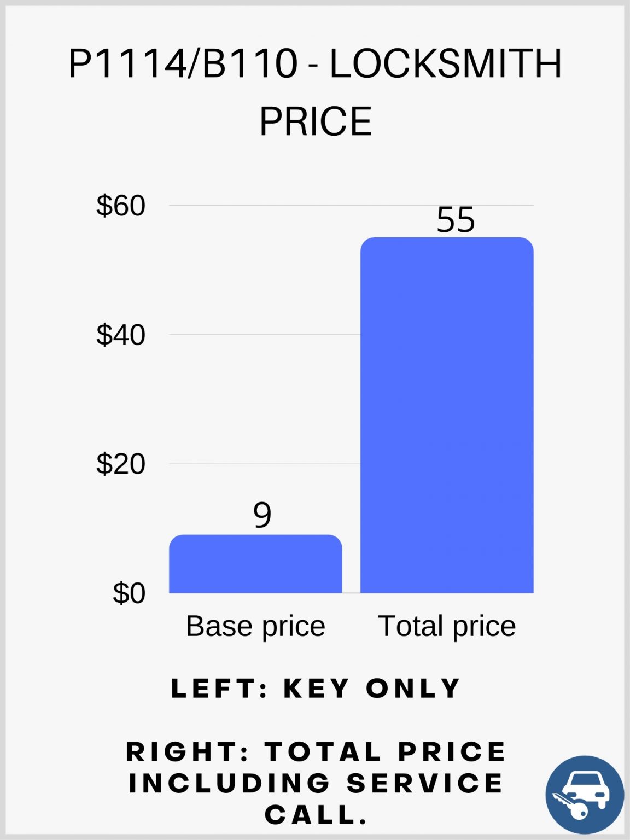Click the INCLUDING SERVICE caption line
630x840 pixels.
(x=316, y=783)
